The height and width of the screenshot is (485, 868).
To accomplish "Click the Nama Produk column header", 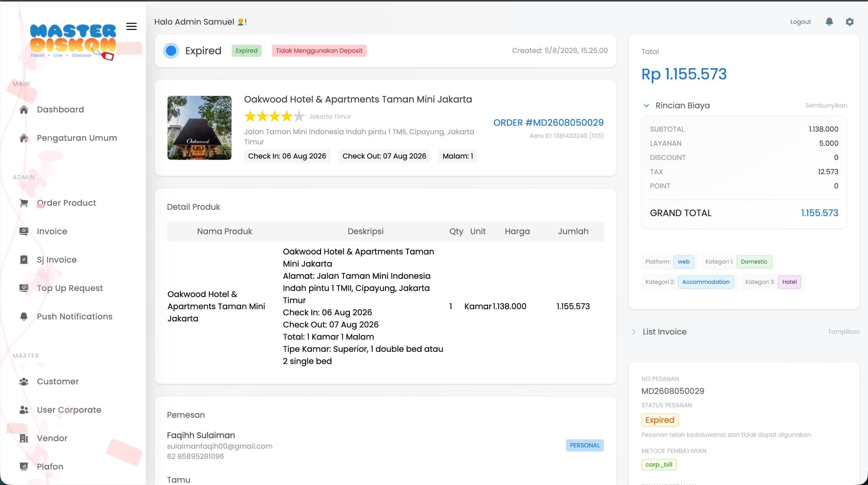I will (224, 231).
